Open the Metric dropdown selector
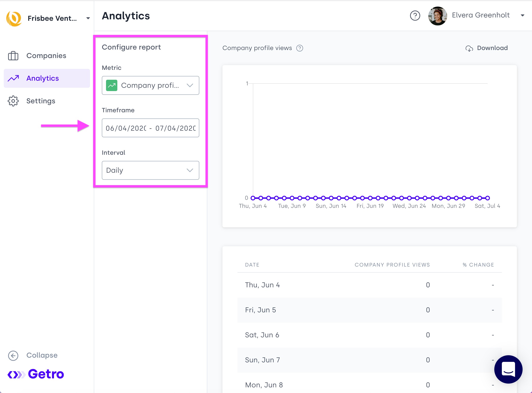Screen dimensions: 532x393 point(150,85)
